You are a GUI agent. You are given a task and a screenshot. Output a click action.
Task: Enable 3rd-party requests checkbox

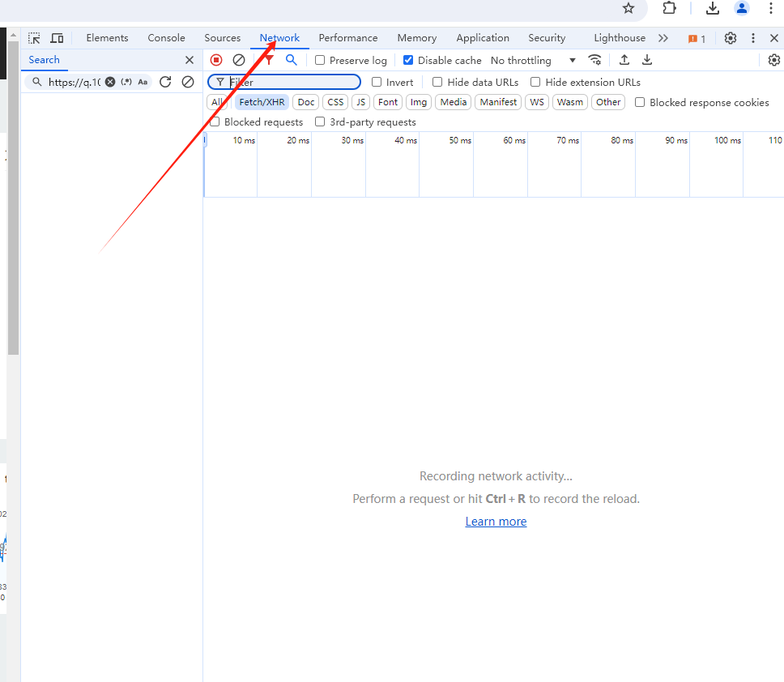[x=320, y=121]
